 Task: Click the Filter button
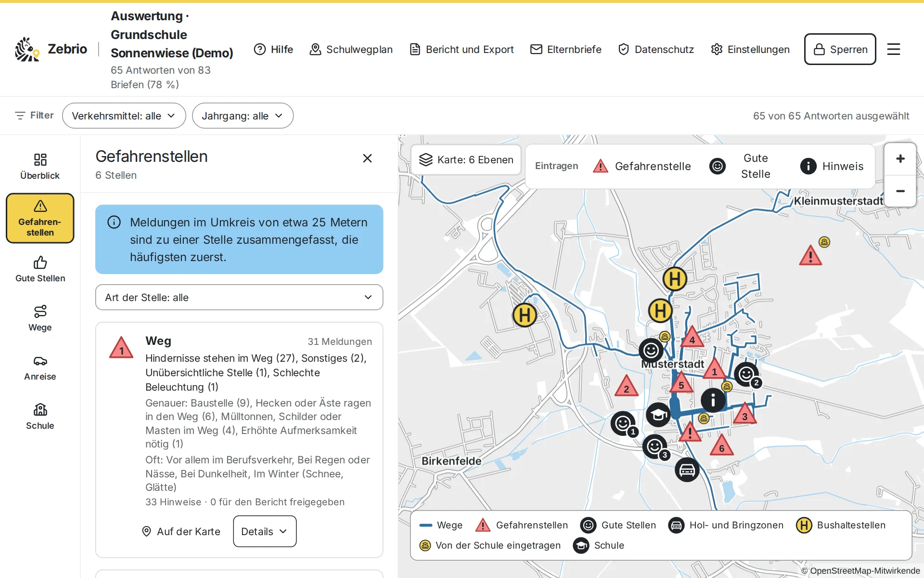coord(34,116)
